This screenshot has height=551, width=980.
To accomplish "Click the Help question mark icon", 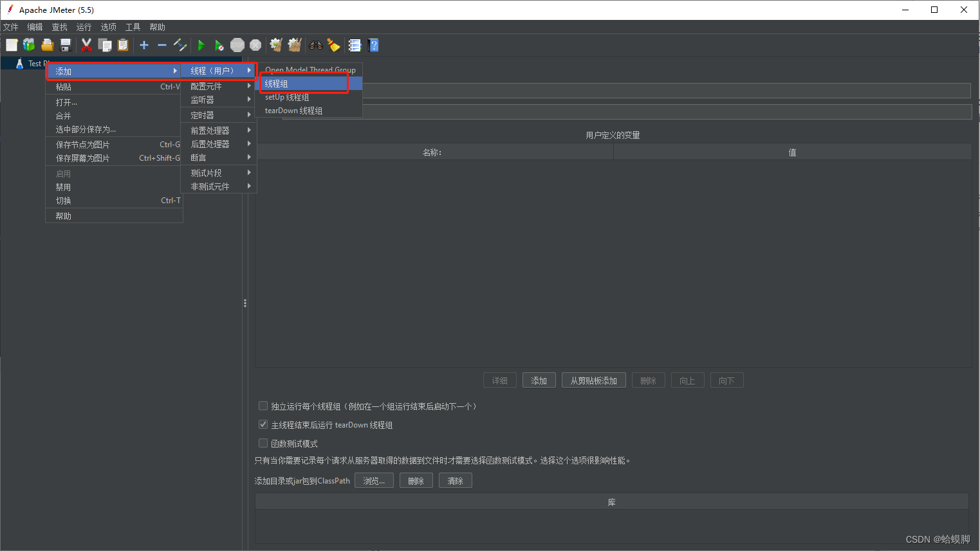I will click(373, 45).
